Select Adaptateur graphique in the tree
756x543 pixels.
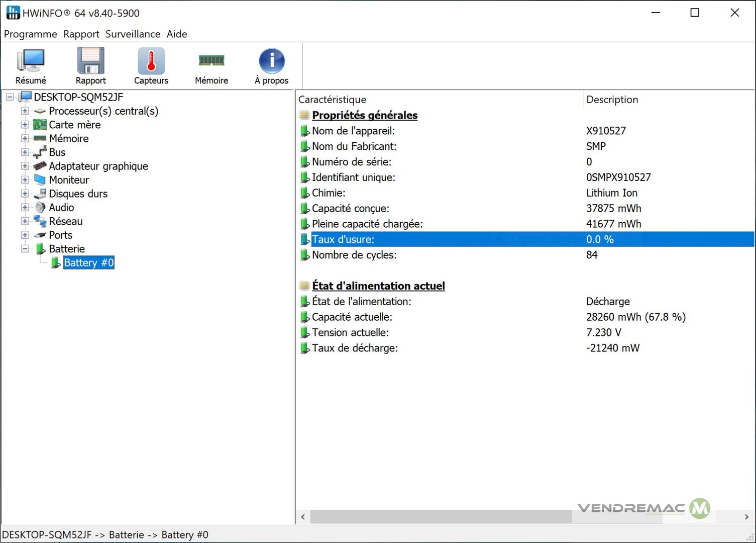point(98,166)
